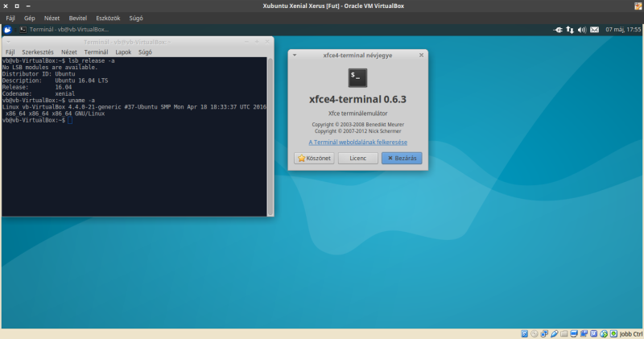
Task: Click the uname -a command line
Action: [x=48, y=101]
